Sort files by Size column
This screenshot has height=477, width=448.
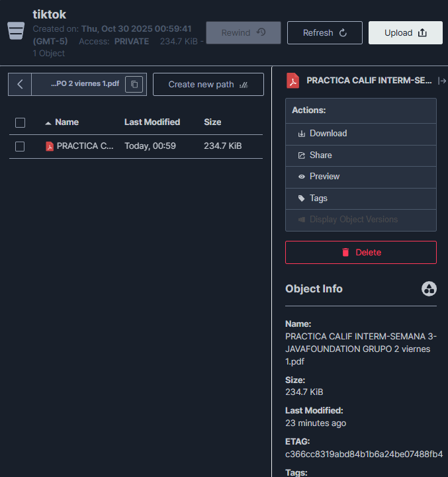(x=212, y=122)
